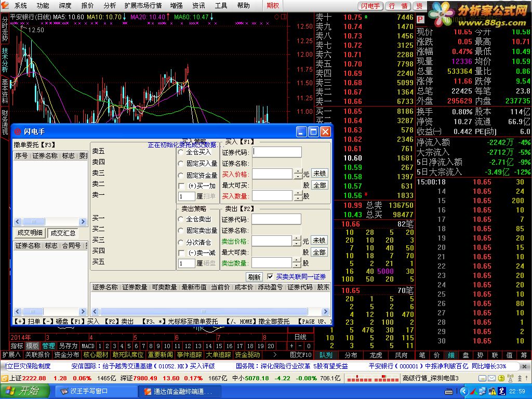Click the plus zoom button under the chart

[x=291, y=346]
